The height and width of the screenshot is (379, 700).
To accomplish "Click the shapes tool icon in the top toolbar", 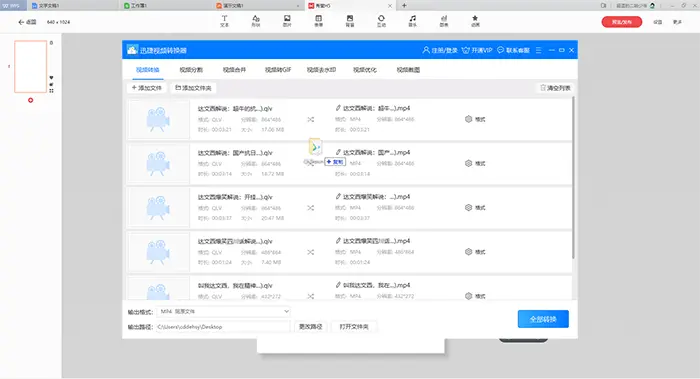I will pyautogui.click(x=256, y=19).
